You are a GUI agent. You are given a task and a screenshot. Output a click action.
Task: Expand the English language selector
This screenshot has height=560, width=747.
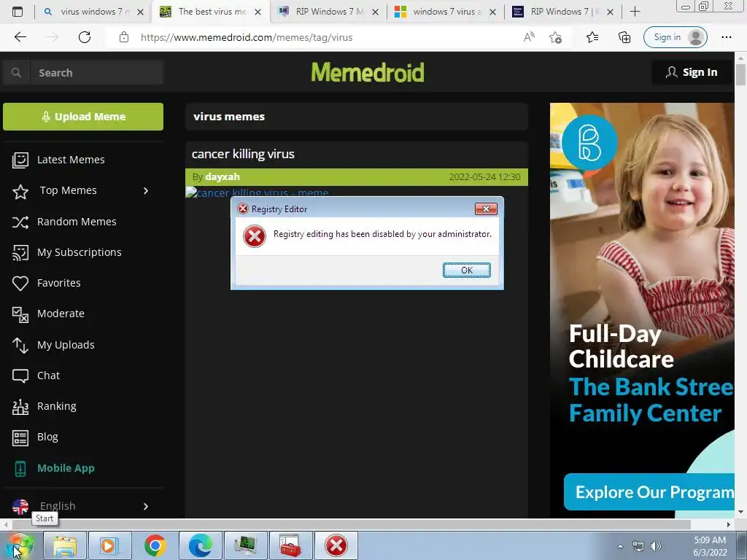pos(146,506)
